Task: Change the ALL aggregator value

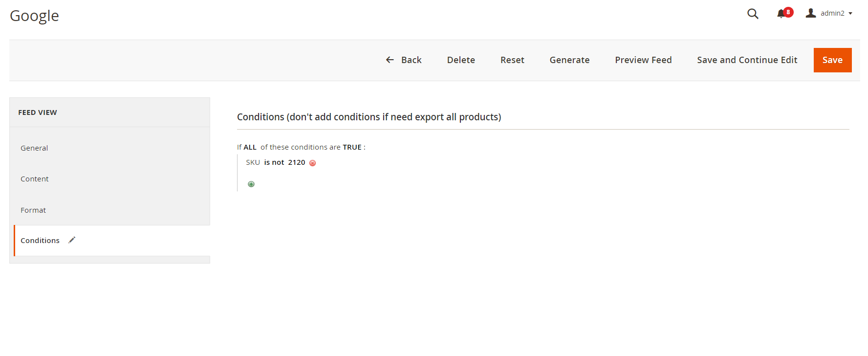Action: click(x=250, y=147)
